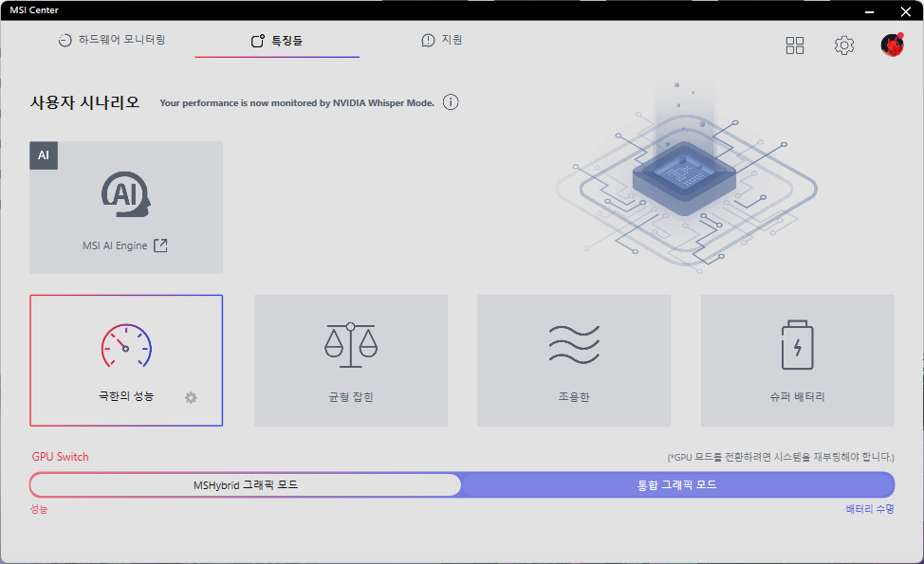Click the user profile avatar

(x=892, y=45)
